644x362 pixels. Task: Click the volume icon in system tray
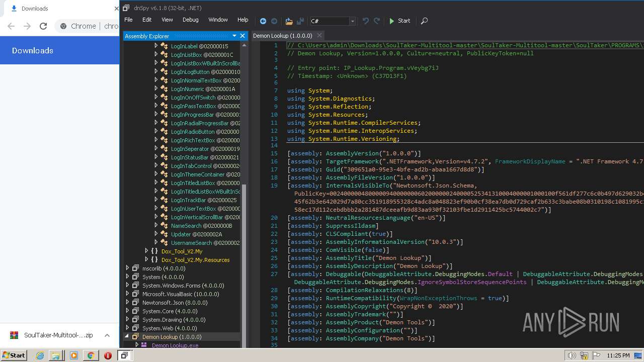tap(571, 355)
